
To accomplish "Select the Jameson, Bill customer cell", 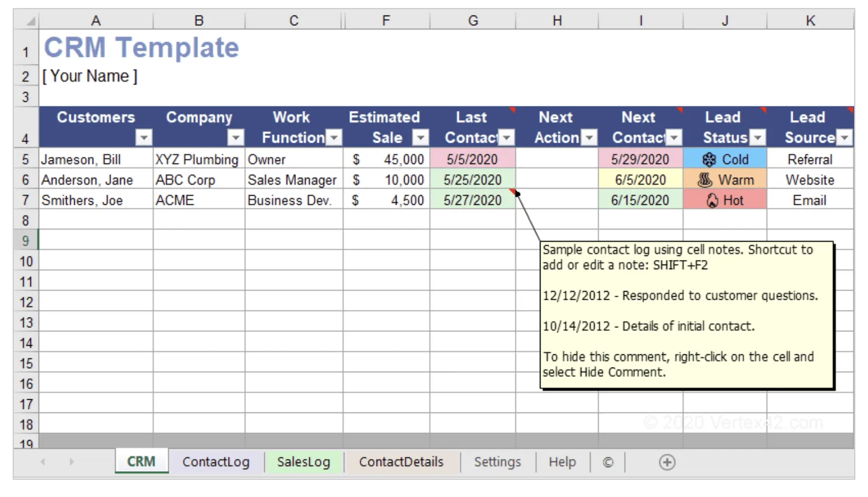I will (96, 159).
